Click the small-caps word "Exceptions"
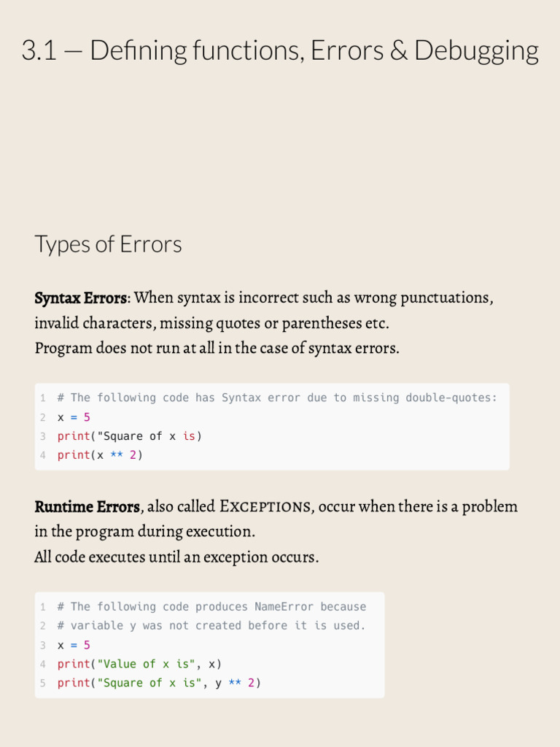Screen dimensions: 560x747 [x=267, y=506]
